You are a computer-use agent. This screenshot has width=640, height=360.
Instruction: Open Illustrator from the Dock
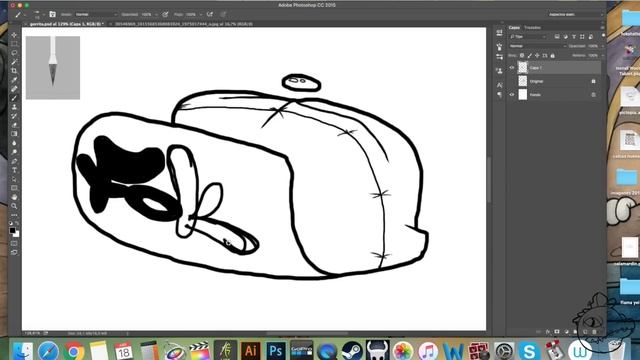pyautogui.click(x=251, y=350)
